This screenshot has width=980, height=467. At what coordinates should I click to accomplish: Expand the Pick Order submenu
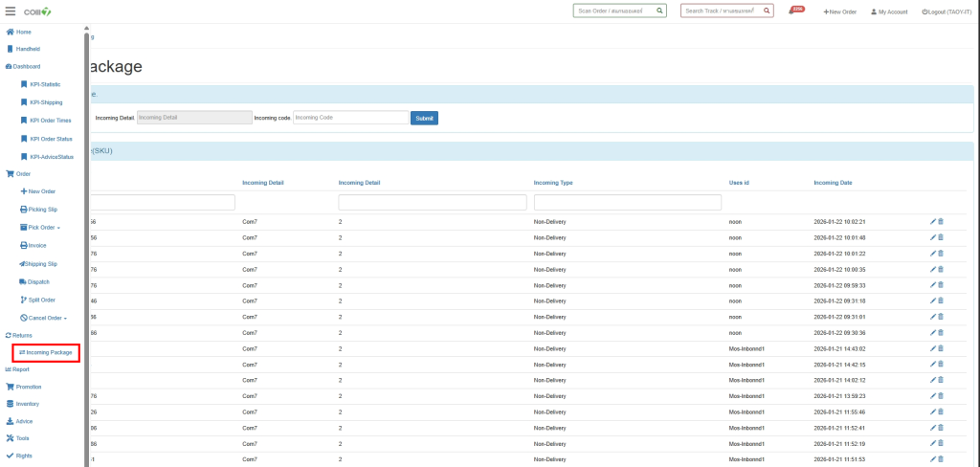click(42, 227)
